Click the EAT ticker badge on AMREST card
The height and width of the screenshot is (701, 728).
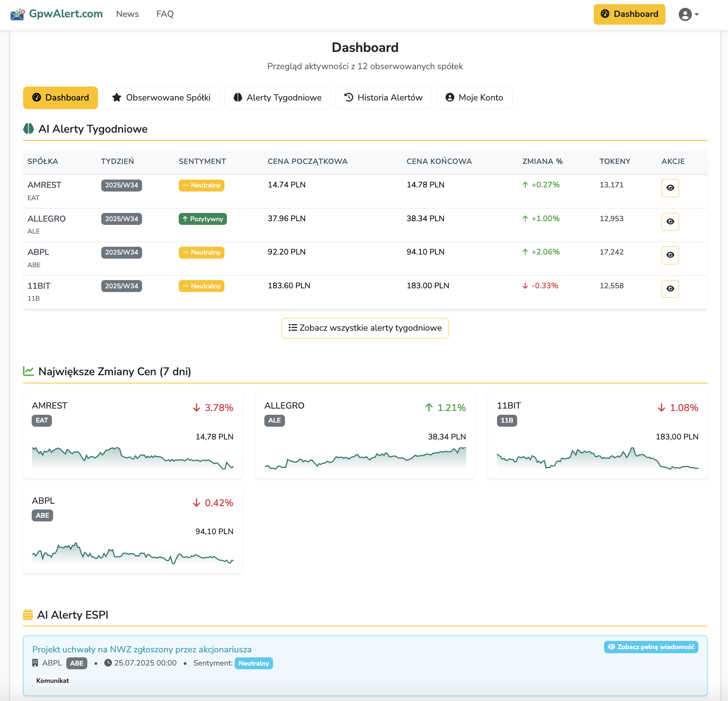pos(42,421)
